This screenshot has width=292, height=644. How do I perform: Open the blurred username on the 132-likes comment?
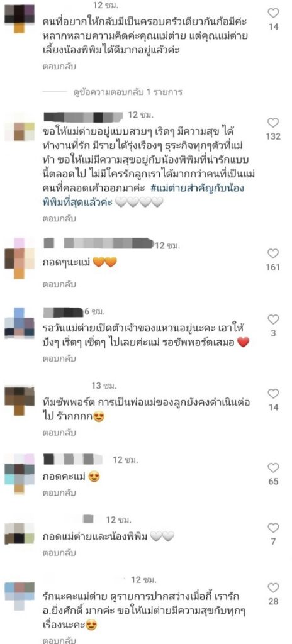click(83, 116)
